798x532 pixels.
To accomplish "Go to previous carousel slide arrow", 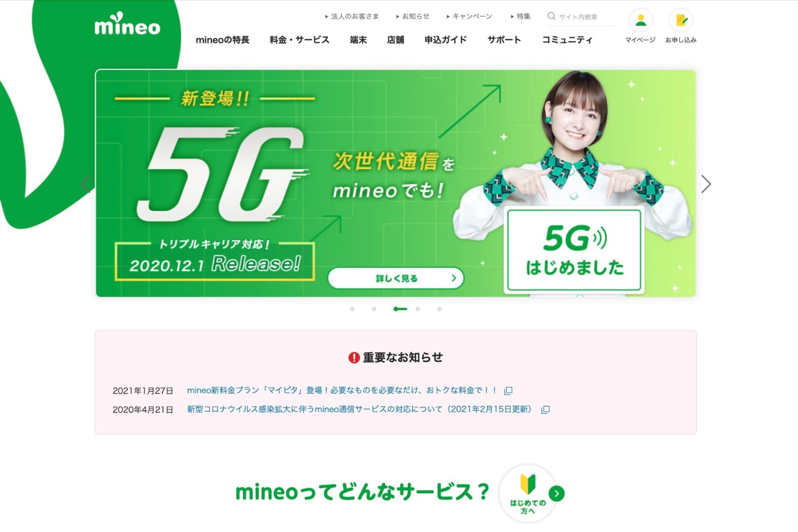I will coord(86,184).
